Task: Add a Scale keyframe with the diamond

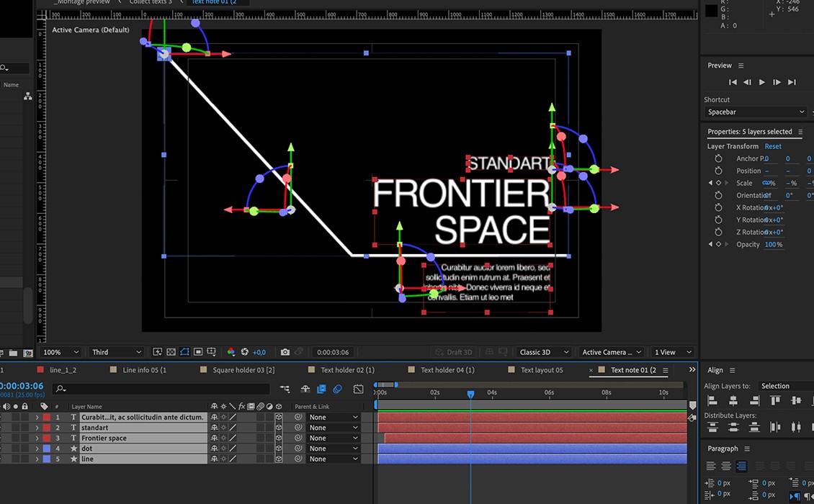Action: [718, 183]
